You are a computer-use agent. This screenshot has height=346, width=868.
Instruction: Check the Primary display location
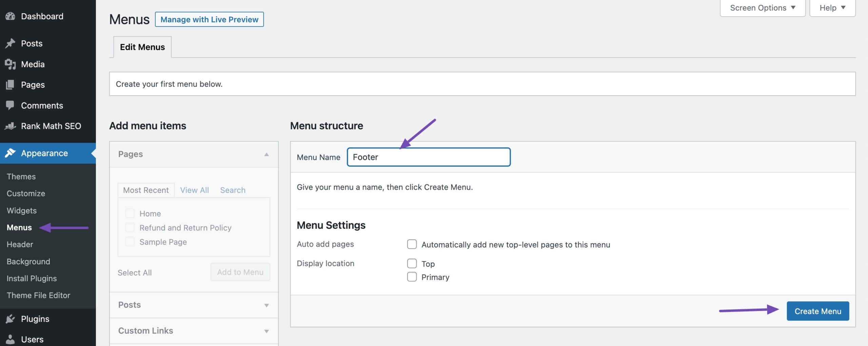pyautogui.click(x=412, y=277)
